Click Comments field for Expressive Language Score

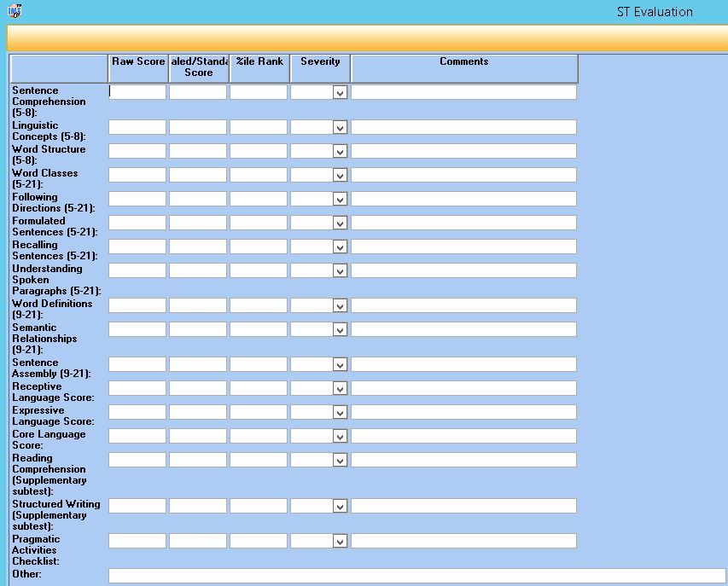pyautogui.click(x=463, y=412)
